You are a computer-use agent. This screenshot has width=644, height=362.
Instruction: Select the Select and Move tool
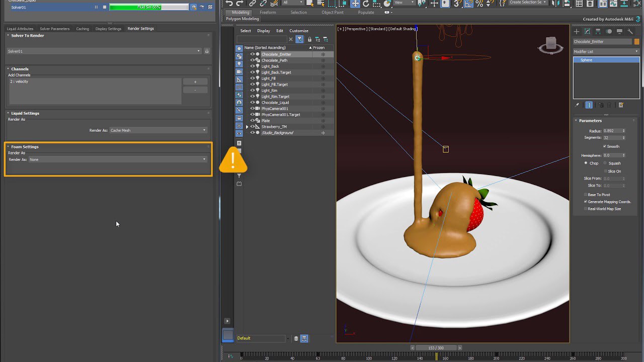tap(355, 3)
